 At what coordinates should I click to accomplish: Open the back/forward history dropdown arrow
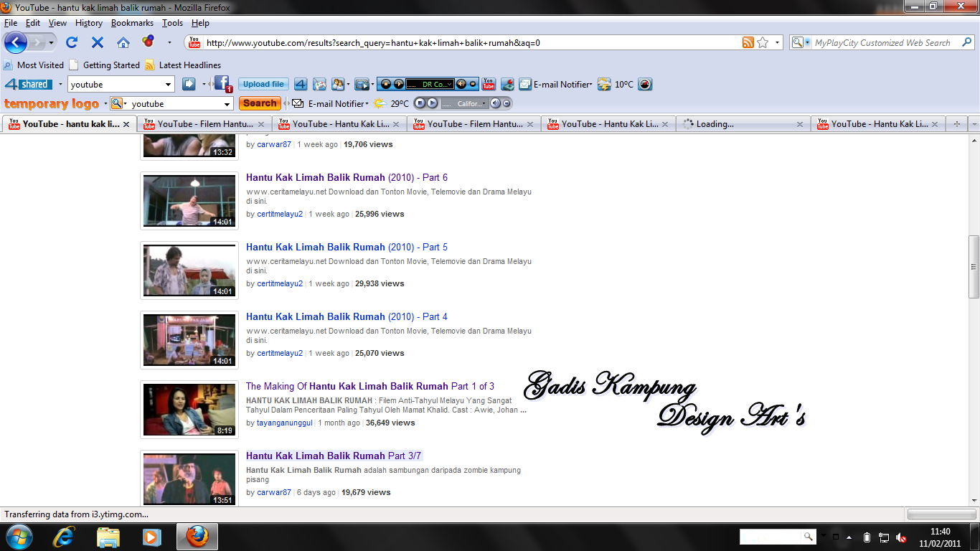[x=52, y=43]
